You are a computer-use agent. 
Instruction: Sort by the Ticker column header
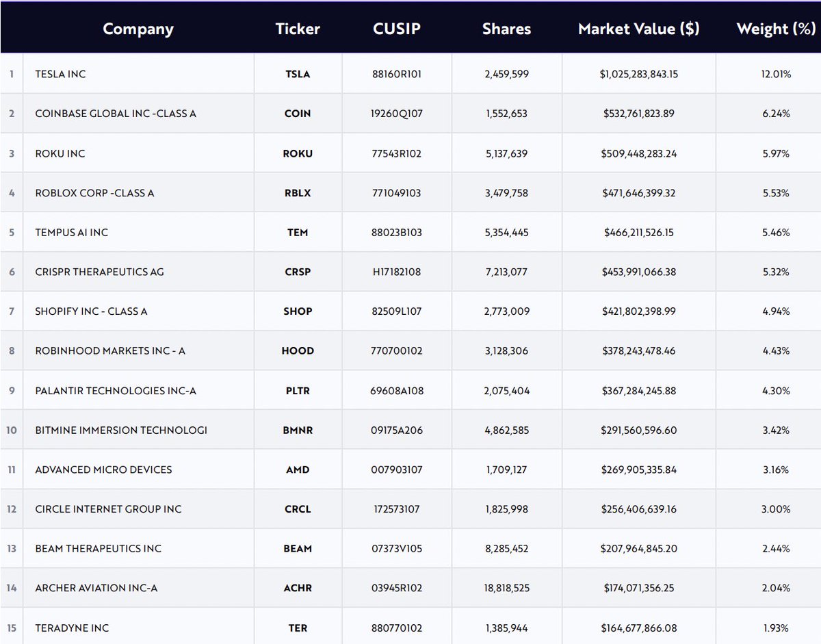298,29
